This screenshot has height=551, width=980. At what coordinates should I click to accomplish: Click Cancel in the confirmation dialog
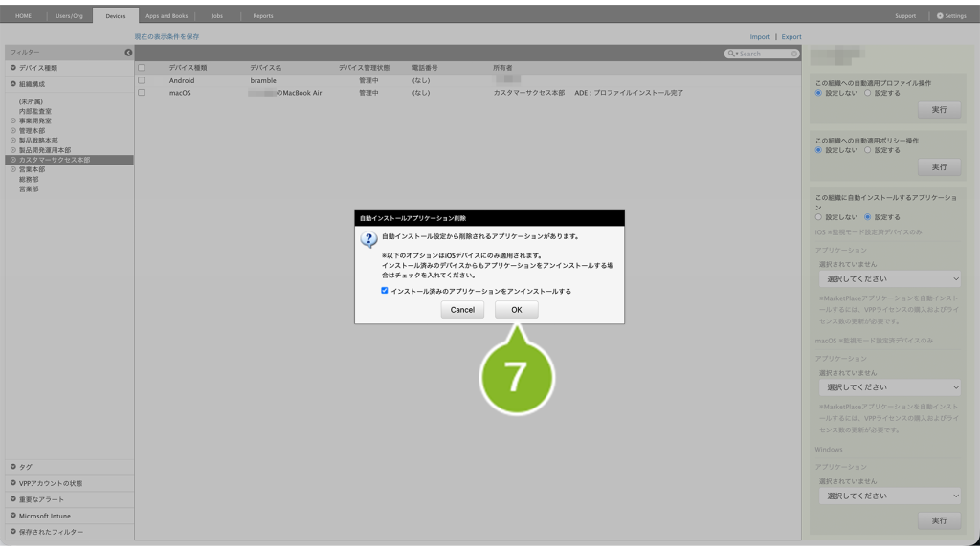coord(462,310)
